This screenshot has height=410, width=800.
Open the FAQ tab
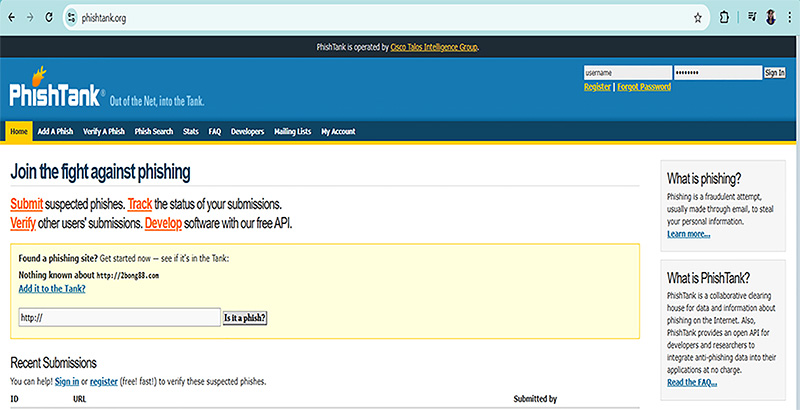coord(215,132)
